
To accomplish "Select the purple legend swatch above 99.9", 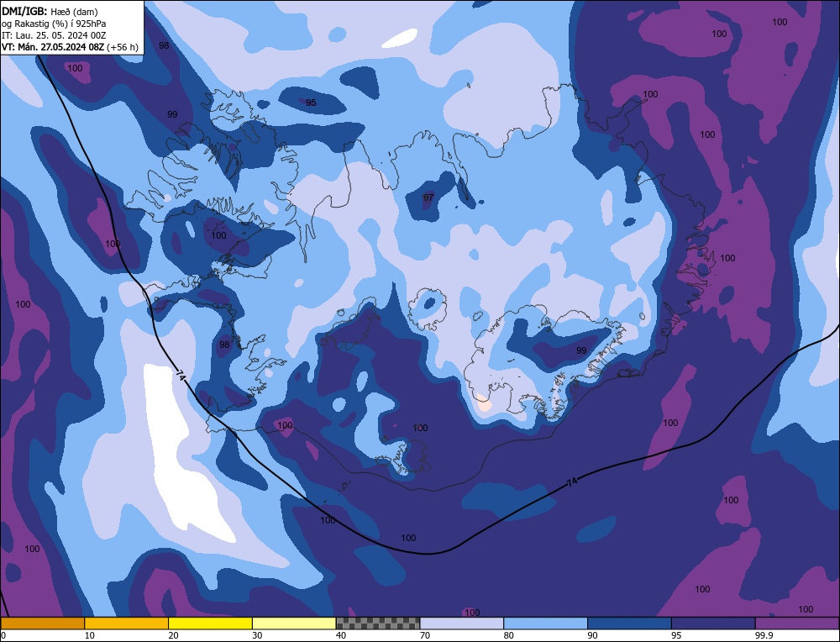I will point(797,624).
